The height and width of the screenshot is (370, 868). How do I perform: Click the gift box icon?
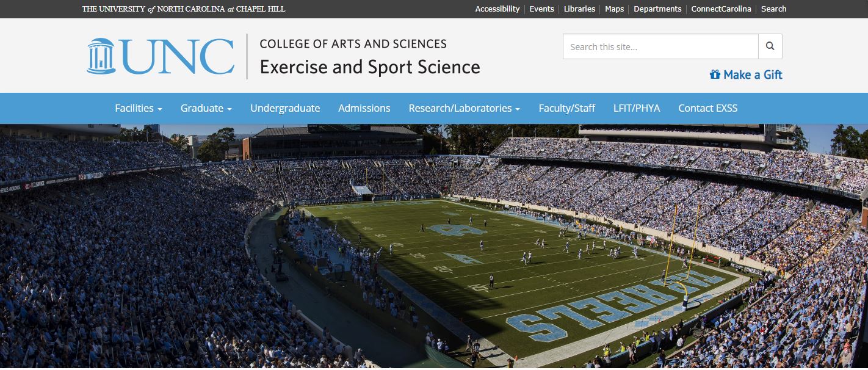(x=715, y=74)
